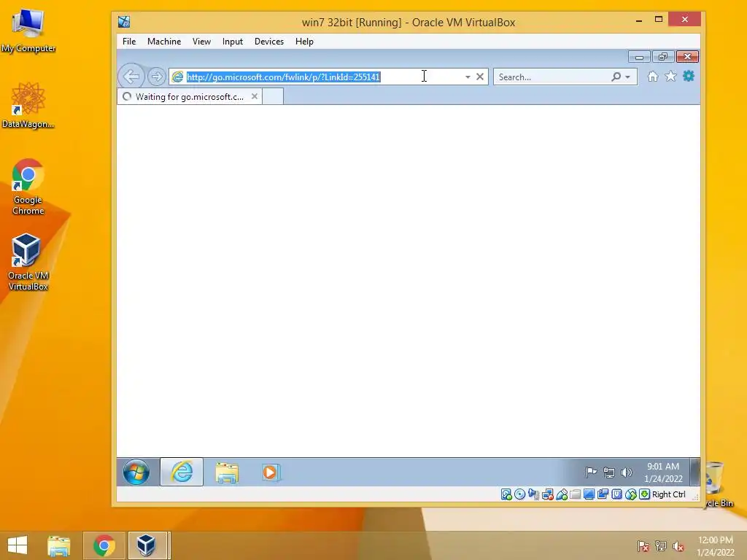747x560 pixels.
Task: Click the VirtualBox icon in the title bar
Action: [x=124, y=21]
